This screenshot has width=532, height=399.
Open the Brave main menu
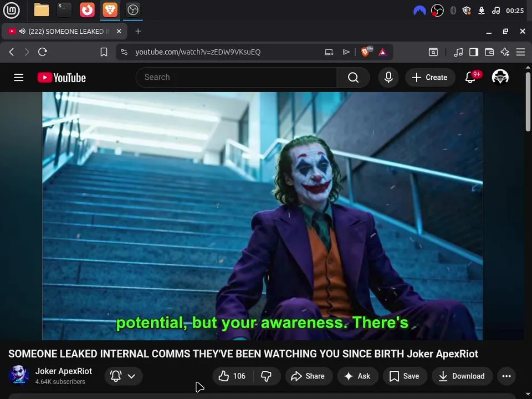pos(520,52)
